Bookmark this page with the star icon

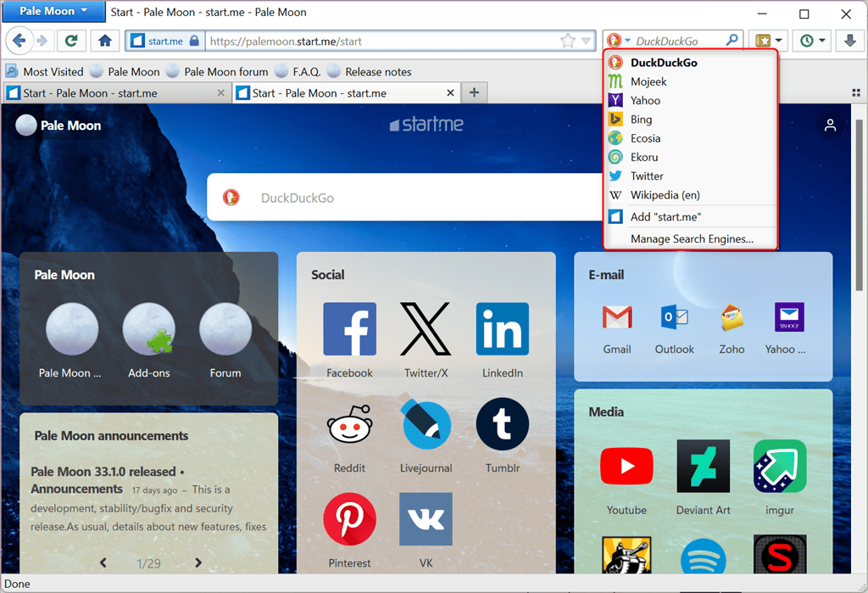point(568,41)
